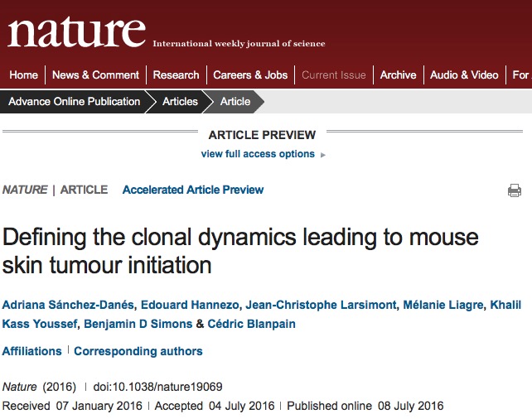Open author Adriana Sánchez-Danés

[68, 305]
